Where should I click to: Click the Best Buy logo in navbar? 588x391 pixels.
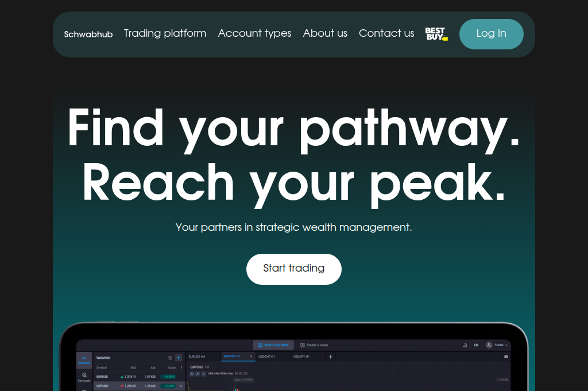[x=436, y=34]
